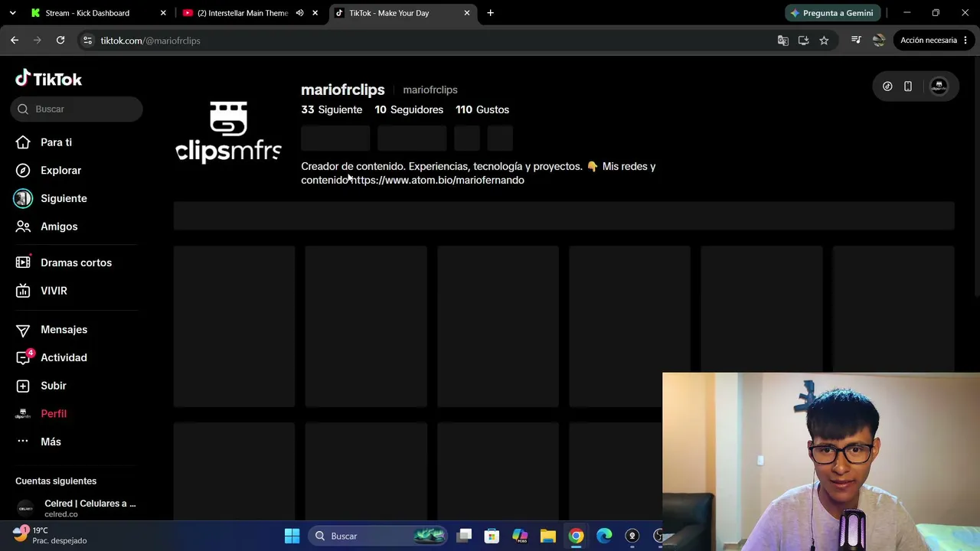980x551 pixels.
Task: Open the weather widget showing 19°C
Action: pos(51,535)
